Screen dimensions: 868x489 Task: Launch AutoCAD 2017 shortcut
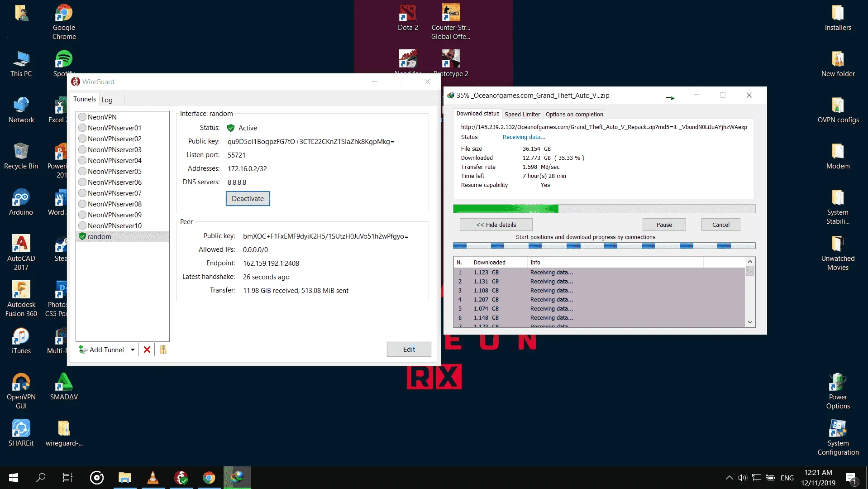coord(21,253)
